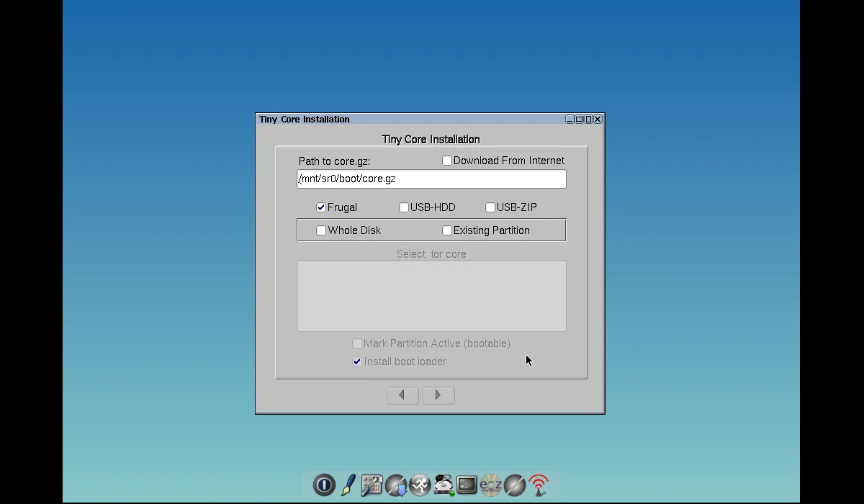Launch Apps icon with blue download arrow
The height and width of the screenshot is (504, 864).
point(395,485)
